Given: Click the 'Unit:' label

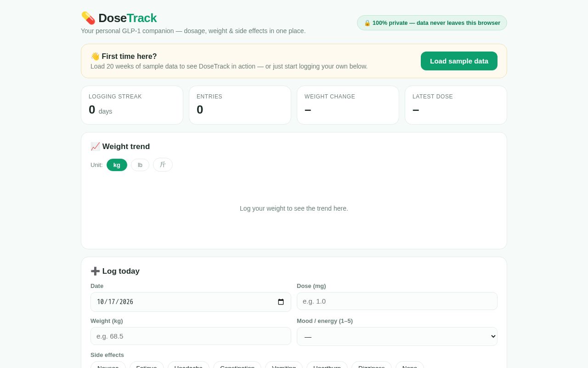Looking at the screenshot, I should (x=96, y=165).
